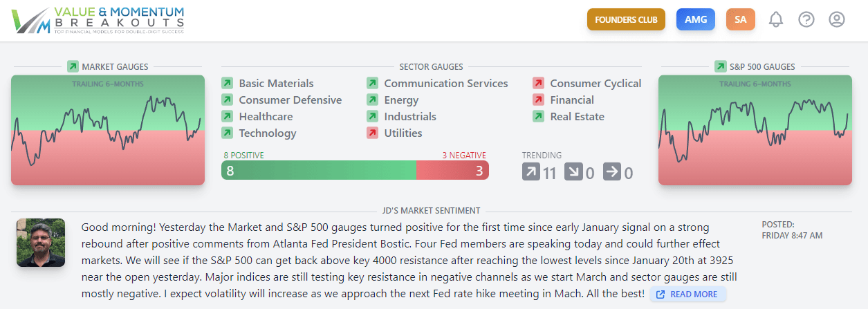868x309 pixels.
Task: Open the Read More link
Action: coord(687,294)
